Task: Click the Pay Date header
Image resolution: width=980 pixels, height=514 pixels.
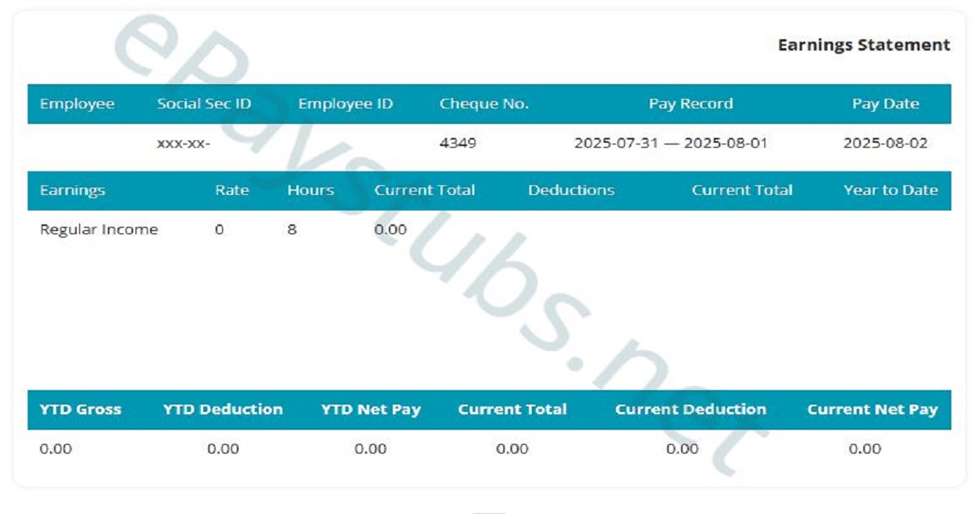Action: tap(885, 104)
